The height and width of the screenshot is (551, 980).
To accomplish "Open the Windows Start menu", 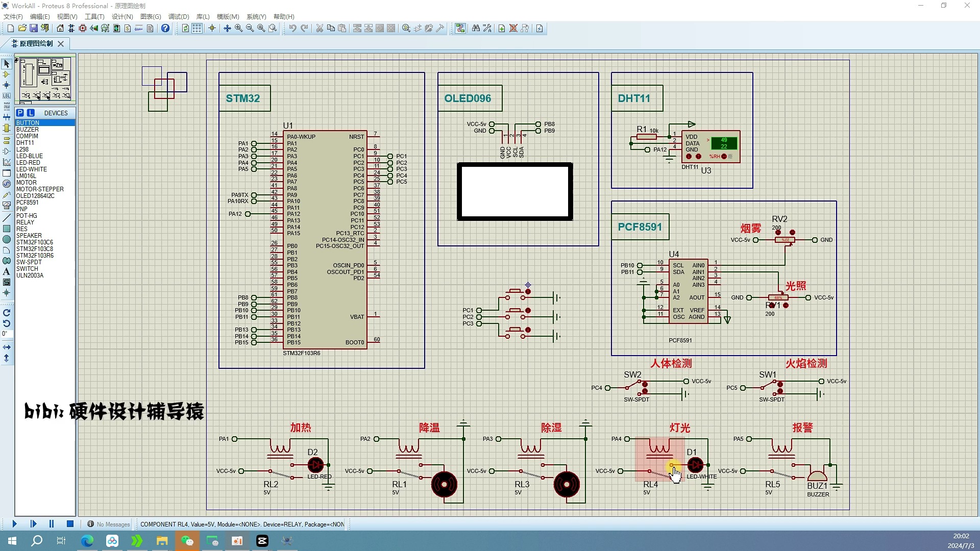I will point(12,541).
